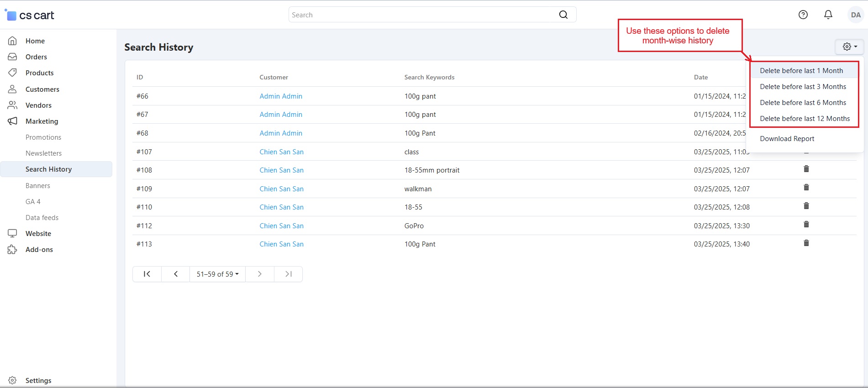Open the DA user avatar menu
Screen dimensions: 868x388
(x=855, y=15)
